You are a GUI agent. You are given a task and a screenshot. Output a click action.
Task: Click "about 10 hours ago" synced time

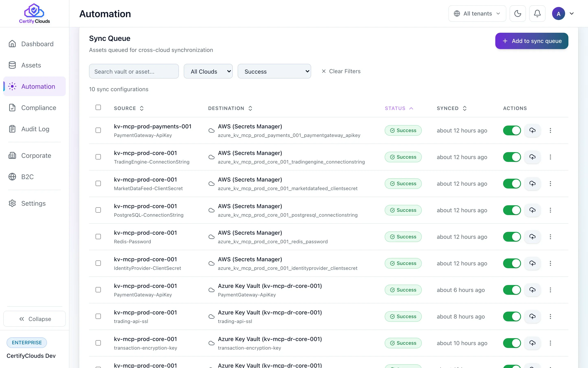point(462,343)
